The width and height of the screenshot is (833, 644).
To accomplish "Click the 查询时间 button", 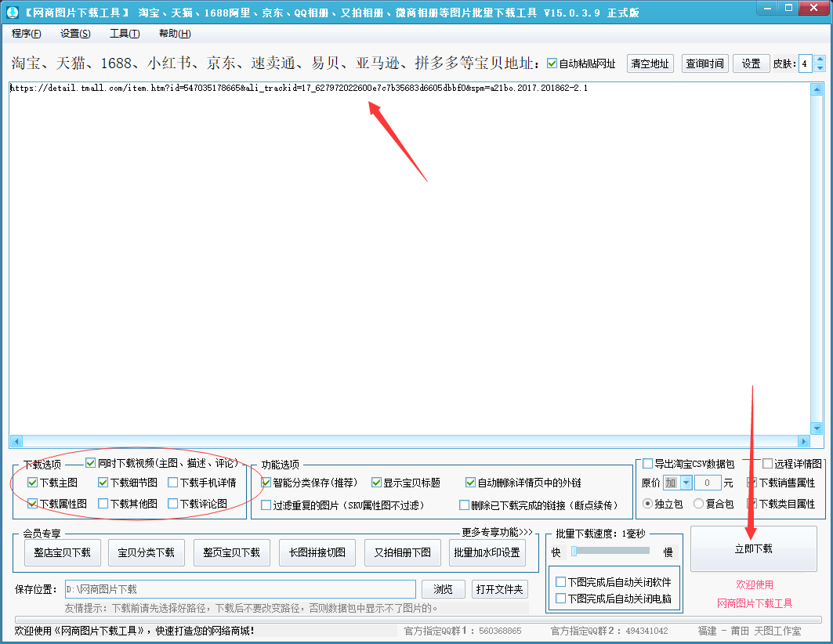I will click(704, 63).
